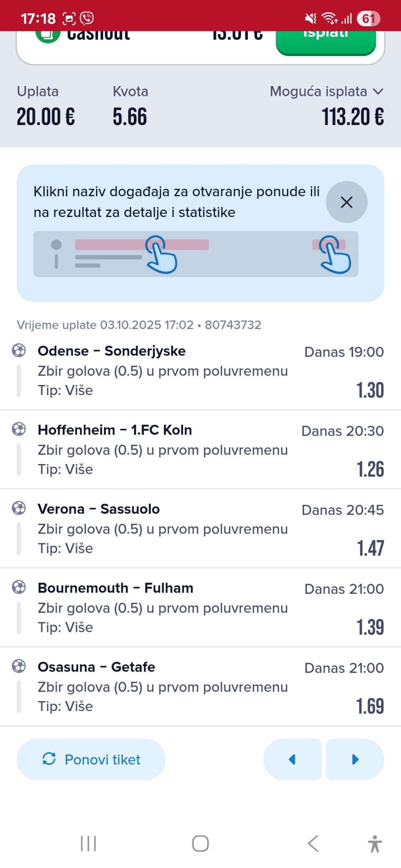
Task: Tap the green cashout icon
Action: (x=48, y=36)
